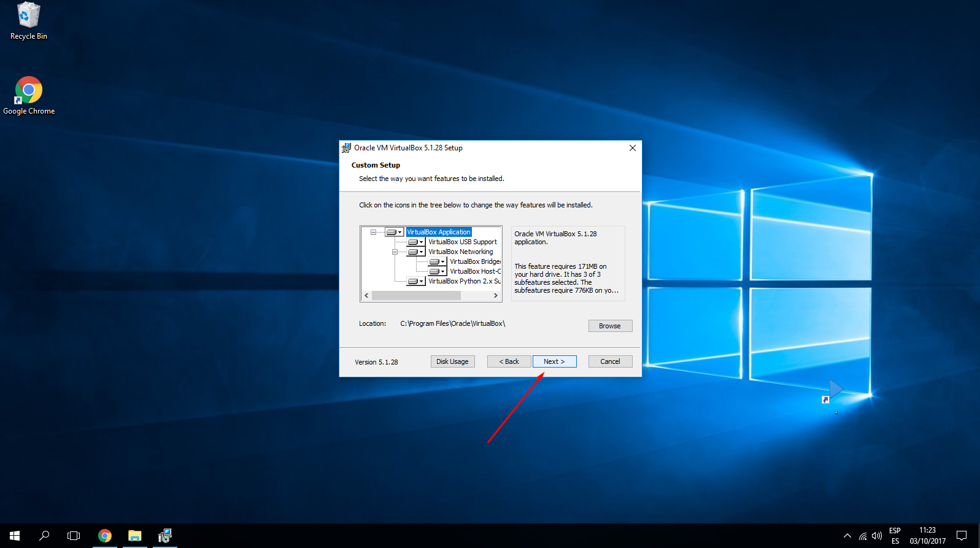
Task: Open the Action Center notifications icon
Action: [962, 536]
